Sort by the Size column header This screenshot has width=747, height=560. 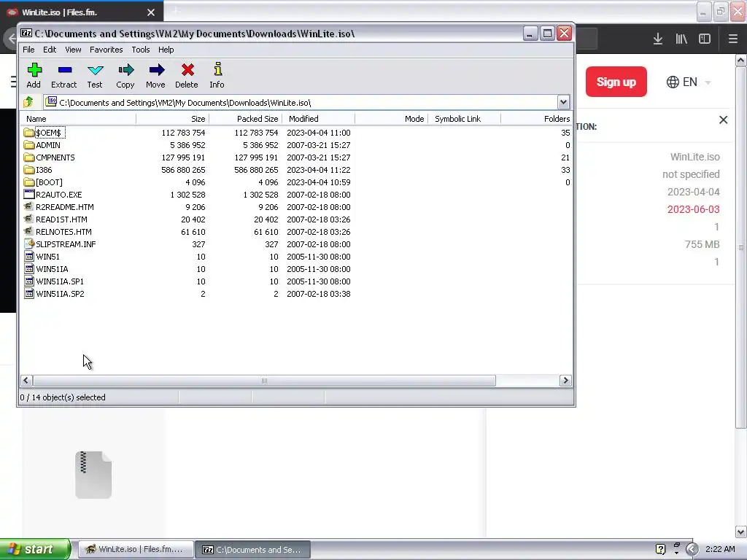tap(173, 119)
